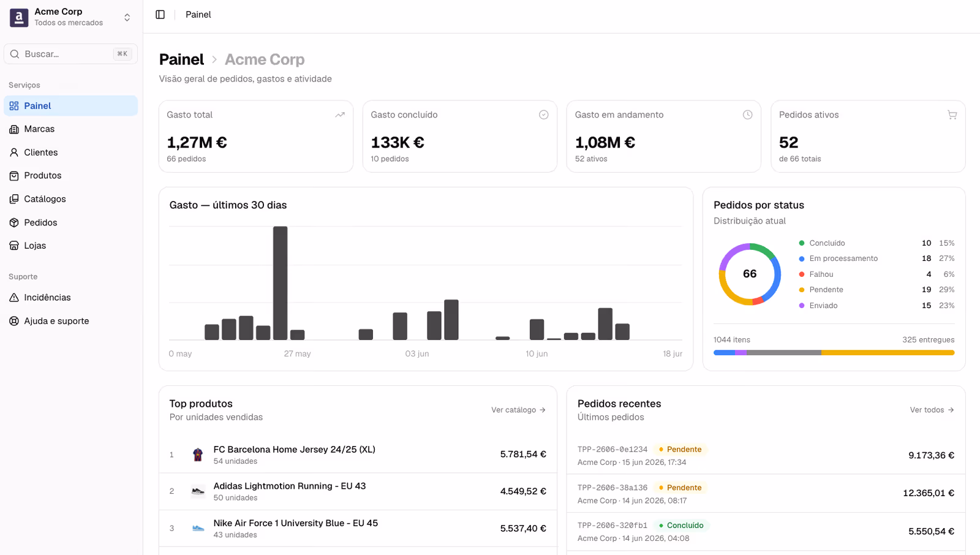Click the Catálogos icon
Viewport: 980px width, 555px height.
pyautogui.click(x=14, y=199)
